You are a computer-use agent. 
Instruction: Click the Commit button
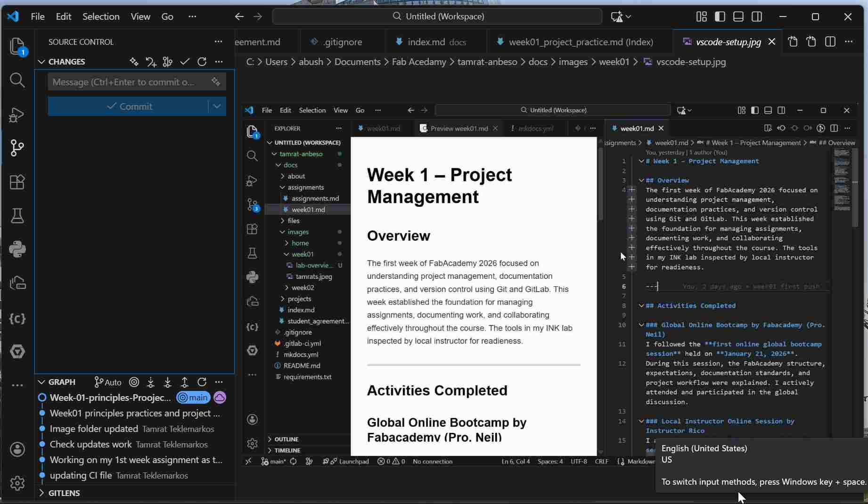pyautogui.click(x=132, y=106)
